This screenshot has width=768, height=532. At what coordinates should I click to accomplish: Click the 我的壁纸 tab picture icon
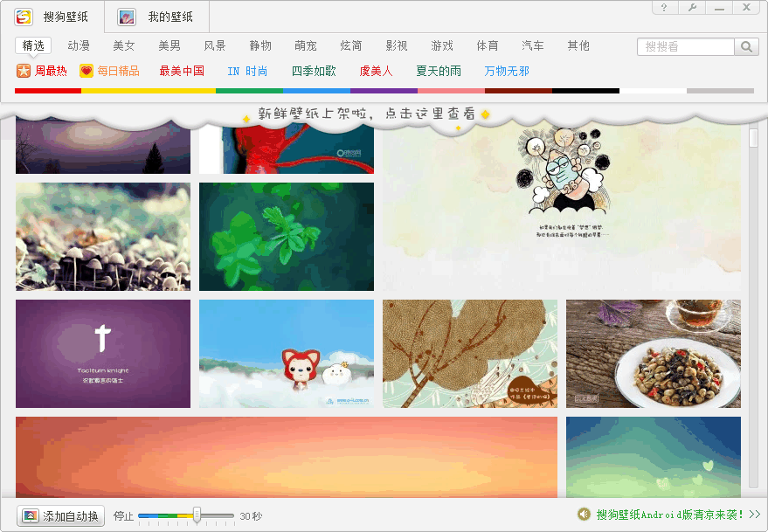pos(127,17)
